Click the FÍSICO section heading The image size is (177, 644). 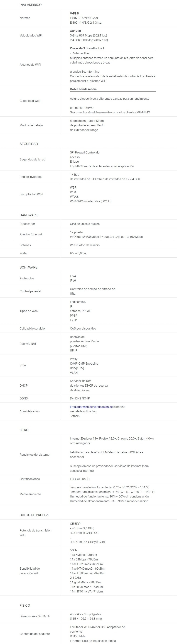point(25,606)
